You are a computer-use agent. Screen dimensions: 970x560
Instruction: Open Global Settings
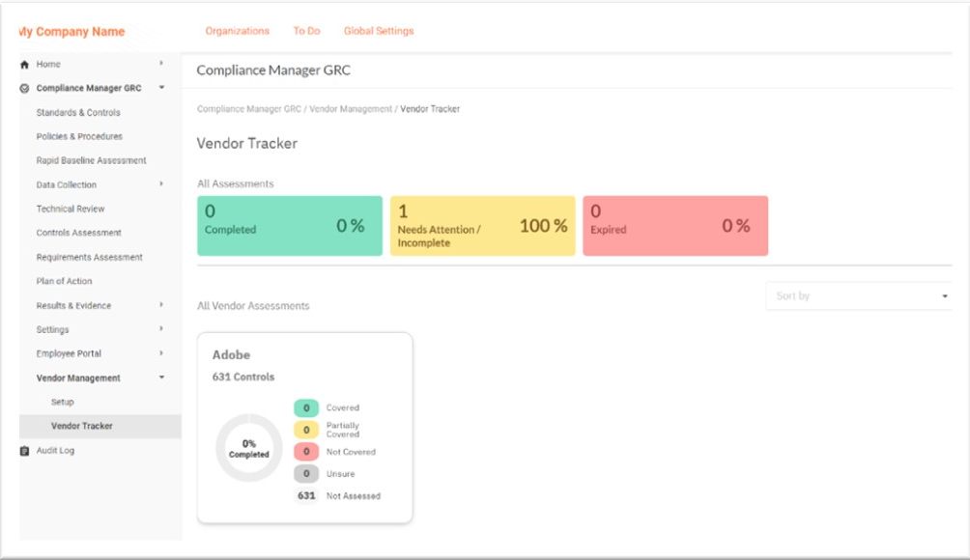[x=377, y=30]
